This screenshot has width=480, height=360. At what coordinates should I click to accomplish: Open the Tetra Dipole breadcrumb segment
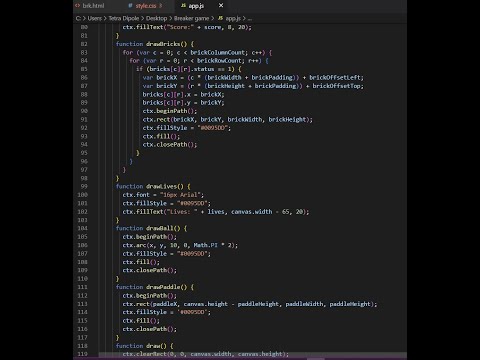pos(124,18)
